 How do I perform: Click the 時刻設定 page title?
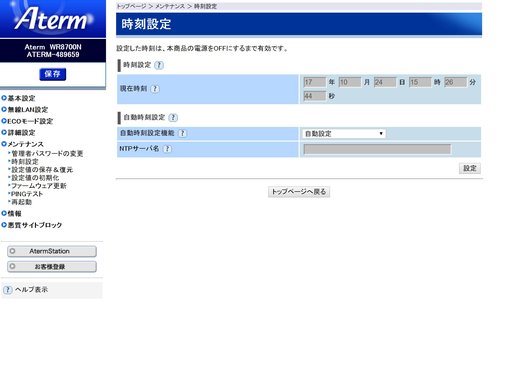click(146, 24)
